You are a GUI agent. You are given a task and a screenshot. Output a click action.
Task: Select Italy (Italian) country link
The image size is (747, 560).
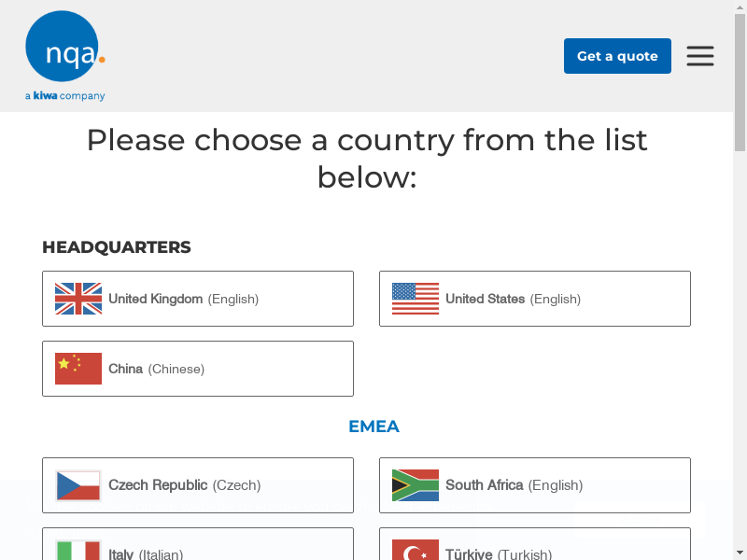[x=146, y=554]
